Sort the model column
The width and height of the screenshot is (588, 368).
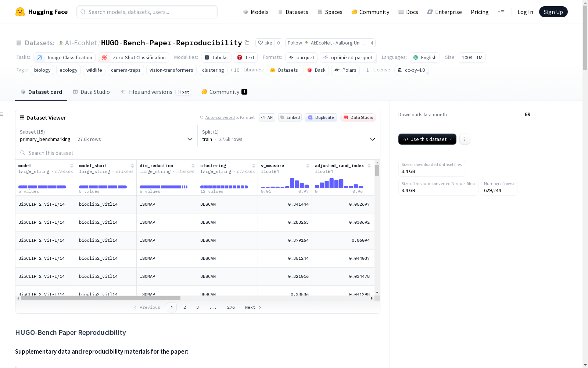[x=72, y=166]
